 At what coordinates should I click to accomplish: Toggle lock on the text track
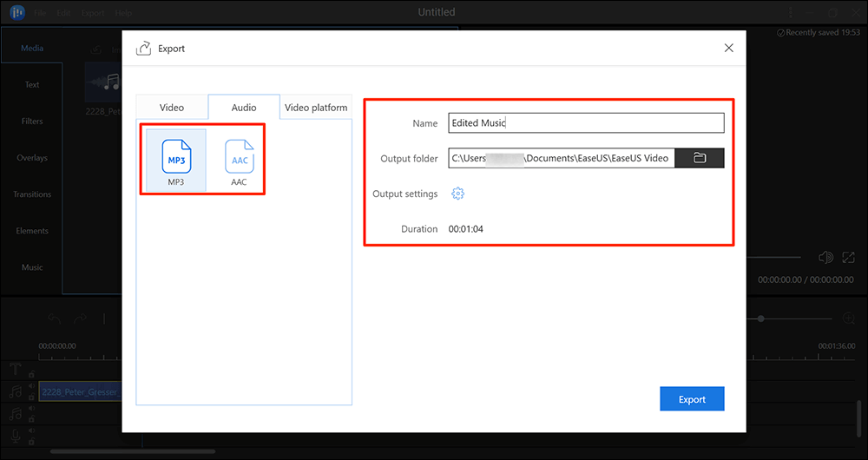point(31,374)
